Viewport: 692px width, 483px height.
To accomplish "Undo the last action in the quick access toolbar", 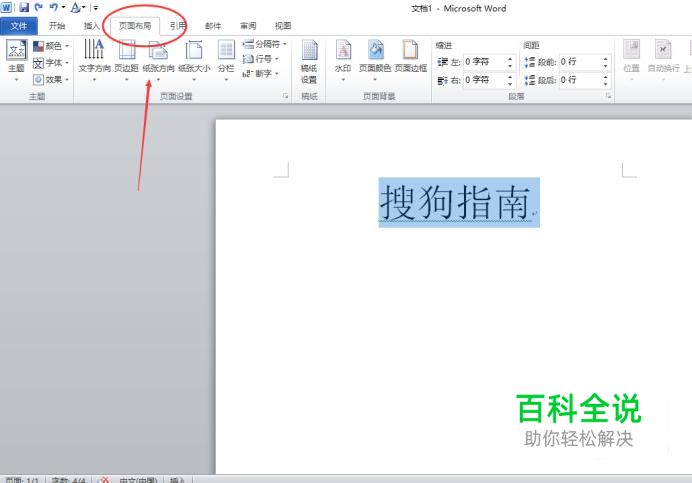I will [x=54, y=7].
